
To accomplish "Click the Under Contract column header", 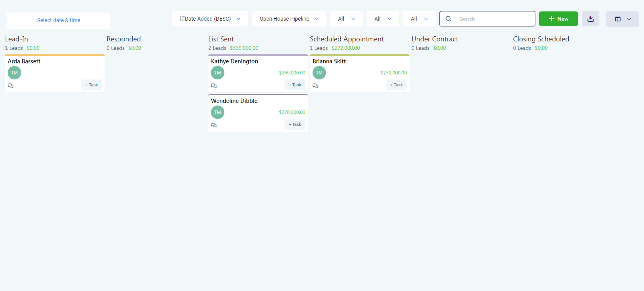I will (x=435, y=39).
